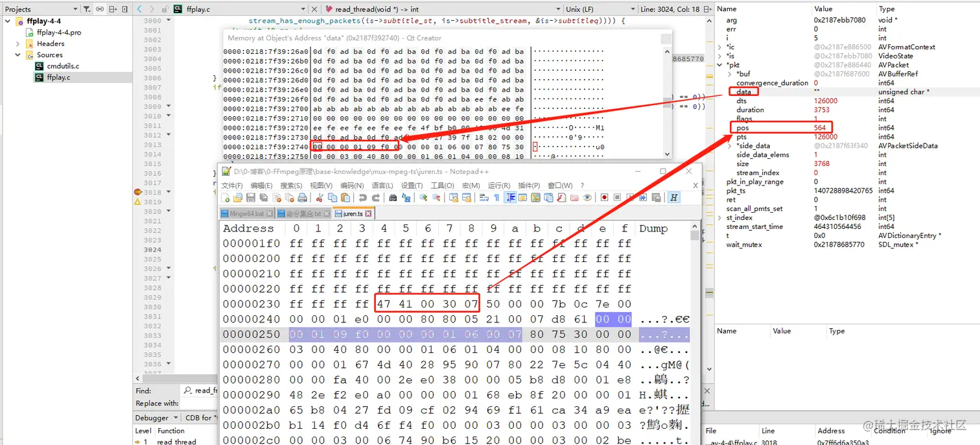Click Notepad++ Copy icon

[332, 198]
